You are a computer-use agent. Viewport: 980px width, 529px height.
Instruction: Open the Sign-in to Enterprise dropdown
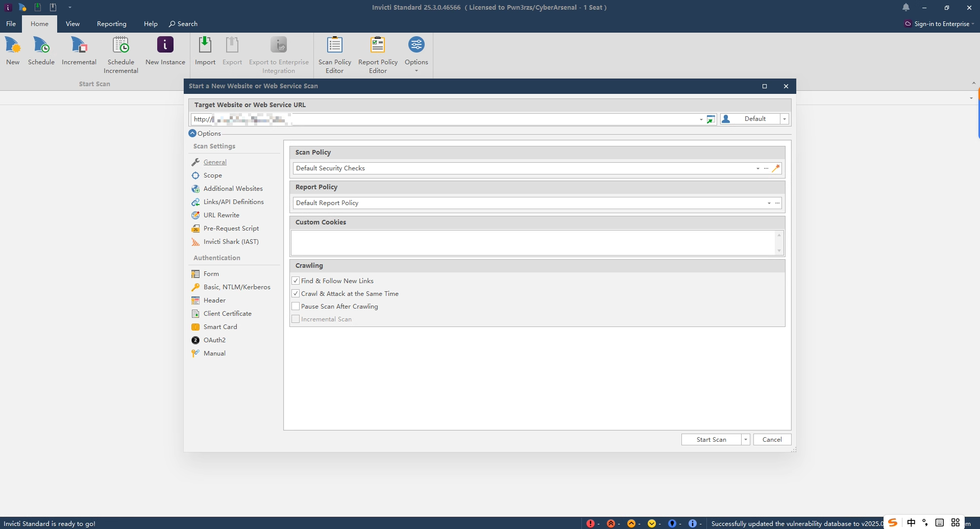[939, 24]
